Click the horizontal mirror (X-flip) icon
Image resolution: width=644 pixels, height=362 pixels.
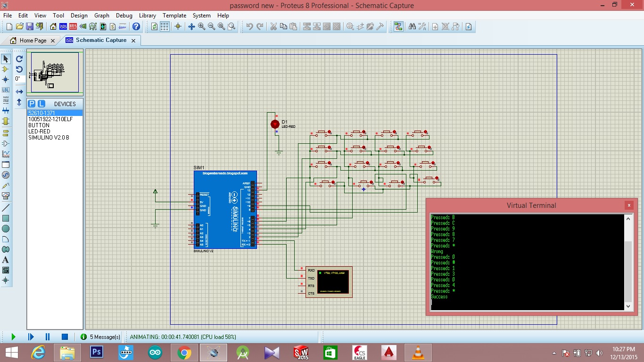[x=19, y=91]
